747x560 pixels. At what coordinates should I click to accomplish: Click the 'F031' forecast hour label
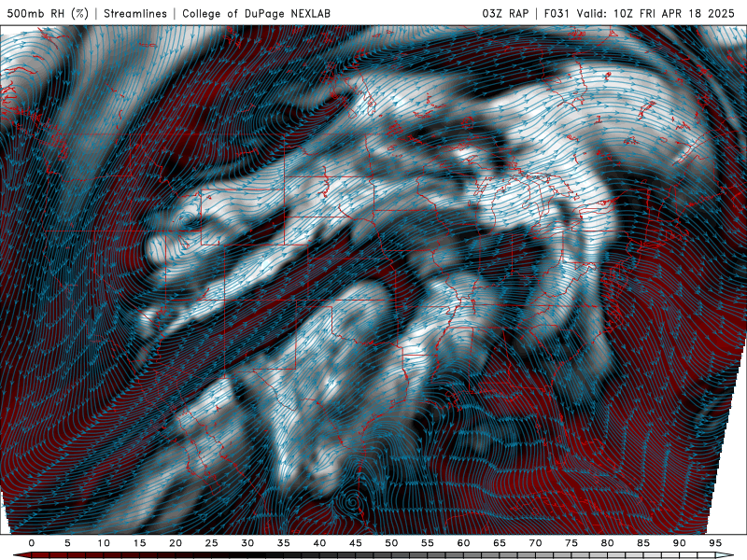(557, 13)
